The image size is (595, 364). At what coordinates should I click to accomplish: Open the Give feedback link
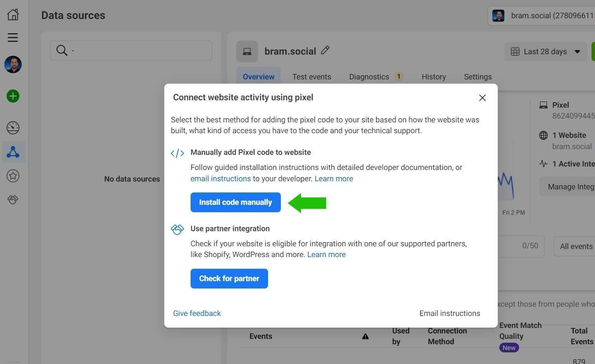point(197,313)
